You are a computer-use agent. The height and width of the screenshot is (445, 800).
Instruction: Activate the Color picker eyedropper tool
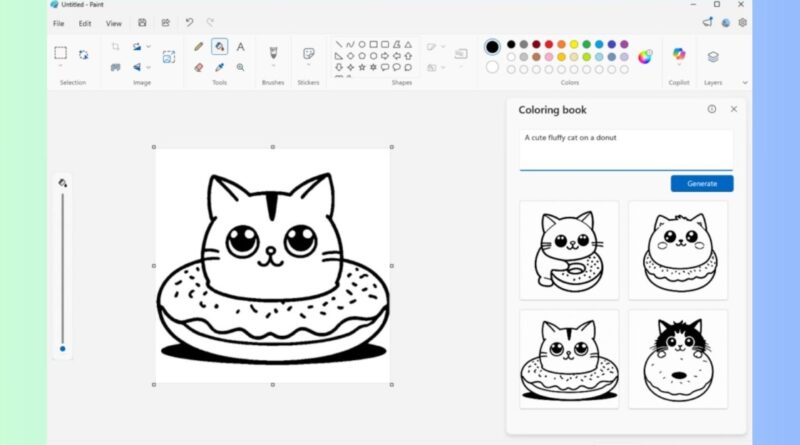pos(219,67)
